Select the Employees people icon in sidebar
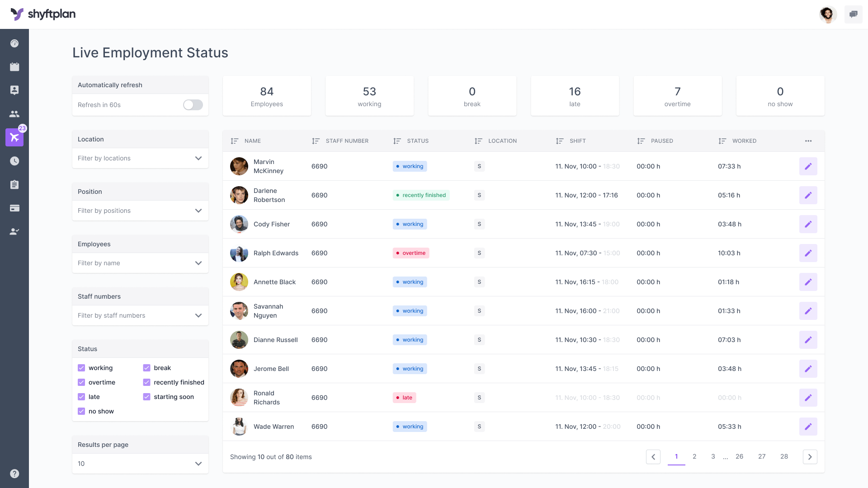 point(14,114)
